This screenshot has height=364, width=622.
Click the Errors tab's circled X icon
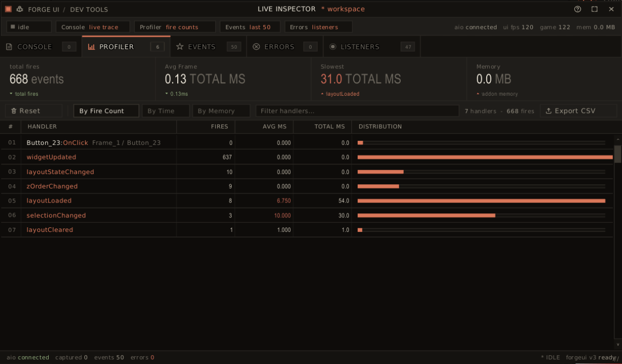[256, 47]
